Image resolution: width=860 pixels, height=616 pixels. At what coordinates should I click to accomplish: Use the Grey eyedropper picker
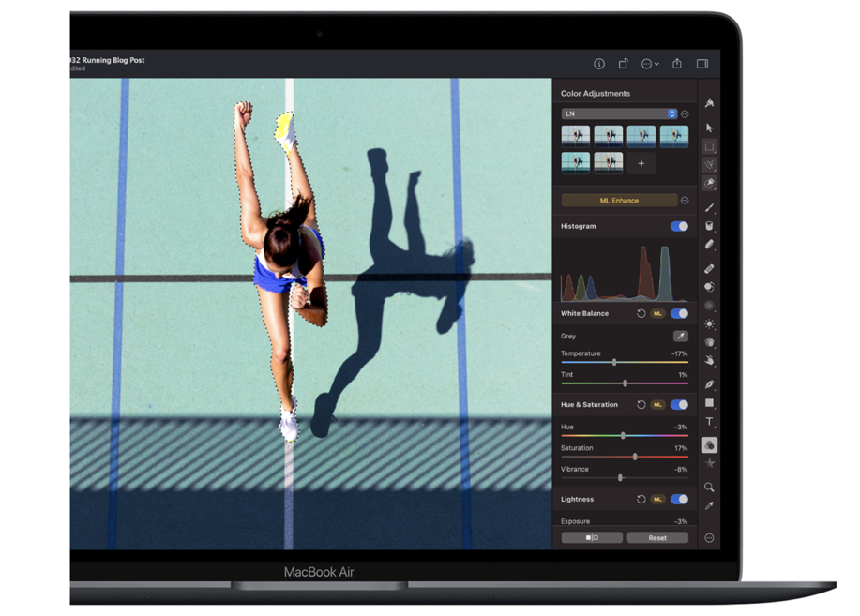(x=680, y=336)
